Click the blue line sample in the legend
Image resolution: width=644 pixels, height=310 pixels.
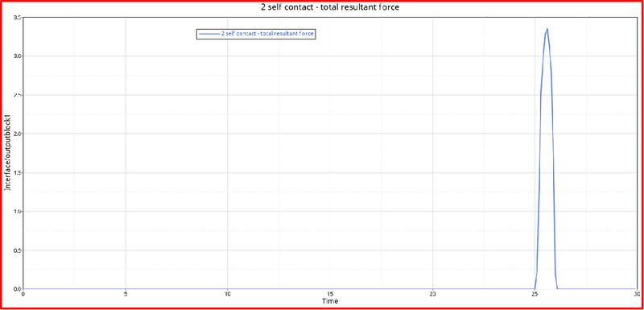[x=209, y=35]
